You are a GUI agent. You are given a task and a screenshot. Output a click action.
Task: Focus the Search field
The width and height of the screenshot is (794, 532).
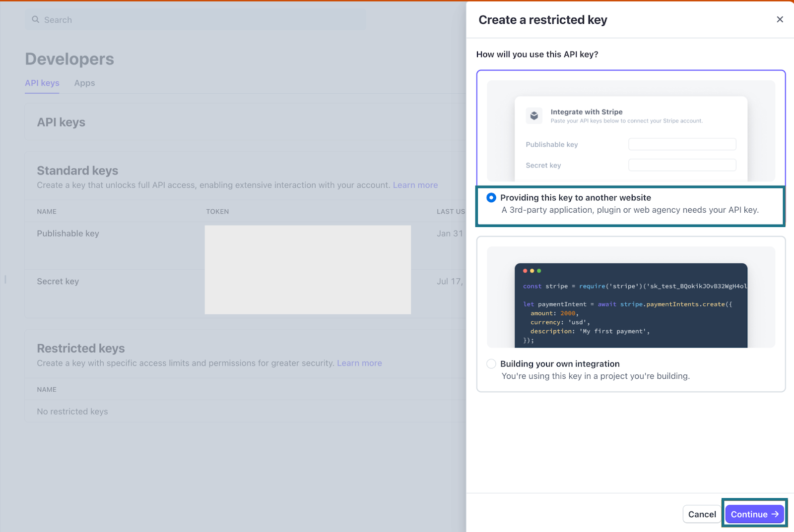[196, 20]
